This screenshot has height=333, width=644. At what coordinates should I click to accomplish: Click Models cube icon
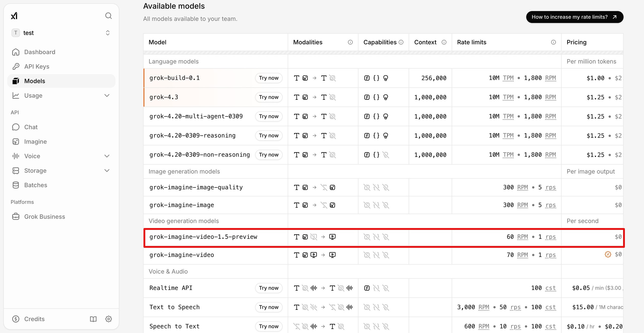[x=16, y=81]
